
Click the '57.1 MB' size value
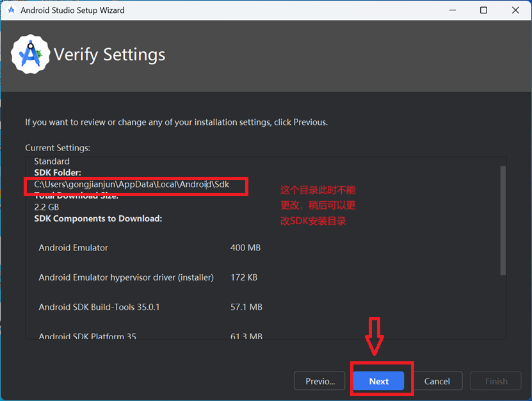tap(246, 307)
